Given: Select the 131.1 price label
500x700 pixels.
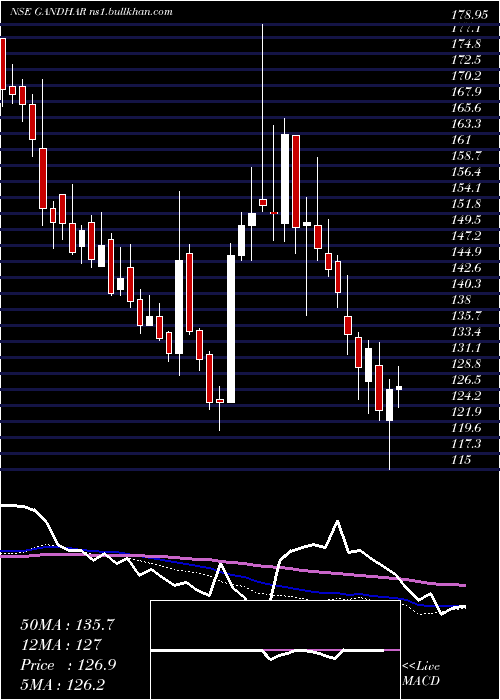Looking at the screenshot, I should [467, 348].
